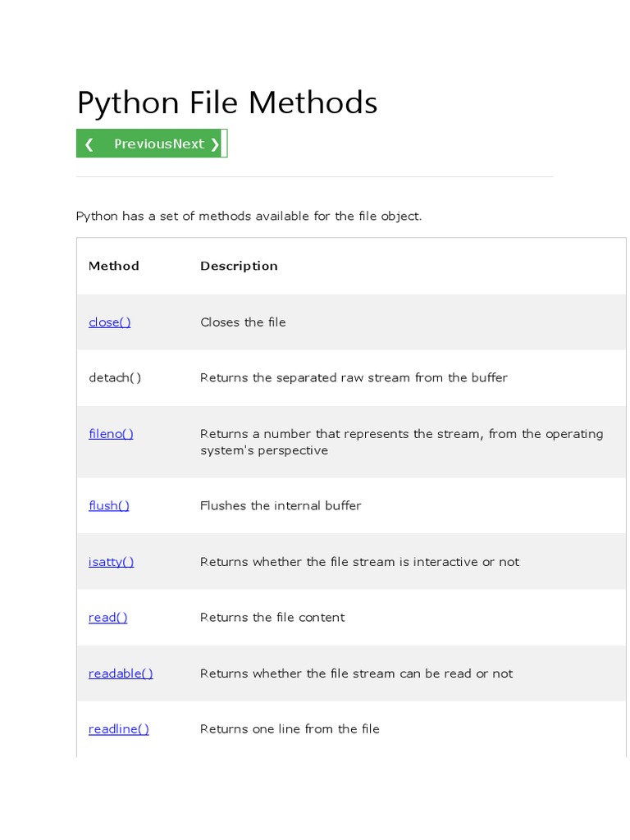Click the detach() method name
The height and width of the screenshot is (840, 630).
pyautogui.click(x=115, y=378)
